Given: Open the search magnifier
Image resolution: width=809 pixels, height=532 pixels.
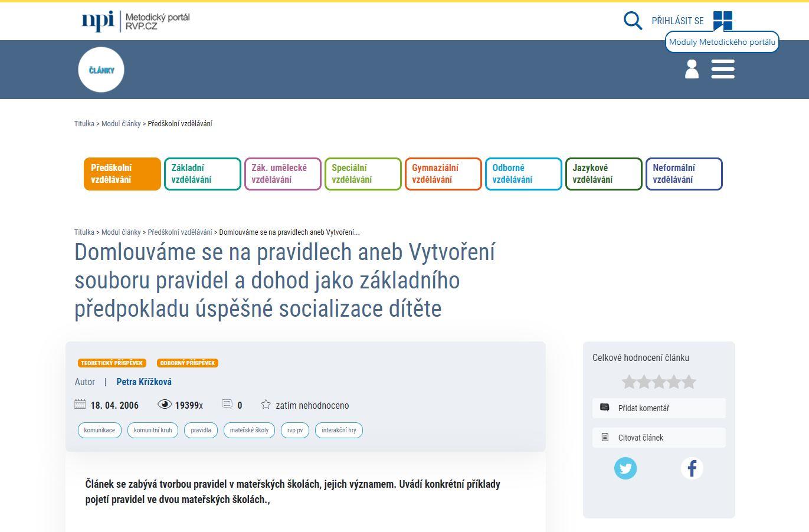Looking at the screenshot, I should pyautogui.click(x=632, y=21).
